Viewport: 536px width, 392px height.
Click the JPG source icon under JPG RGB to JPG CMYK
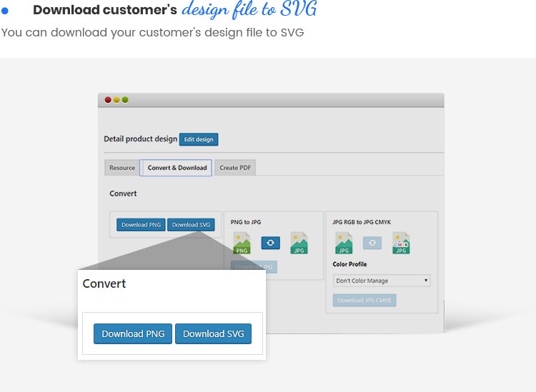point(344,243)
